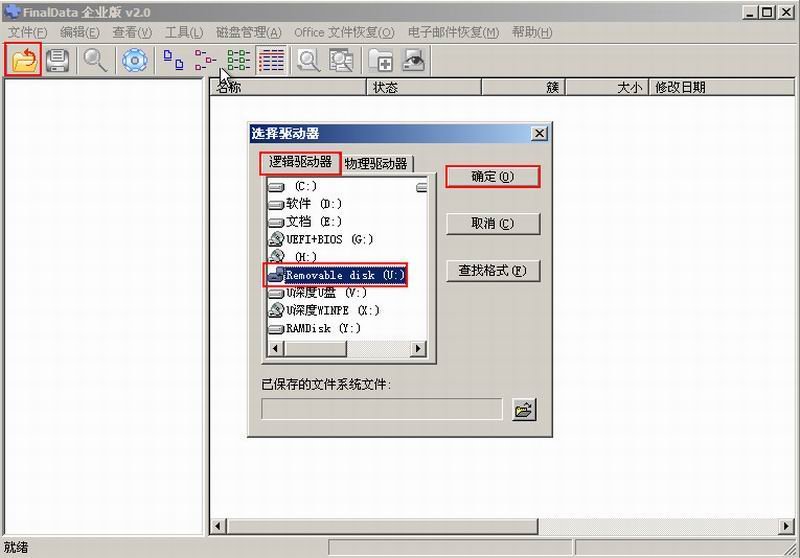Sort by the 状态 column header
This screenshot has height=558, width=800.
[x=424, y=87]
